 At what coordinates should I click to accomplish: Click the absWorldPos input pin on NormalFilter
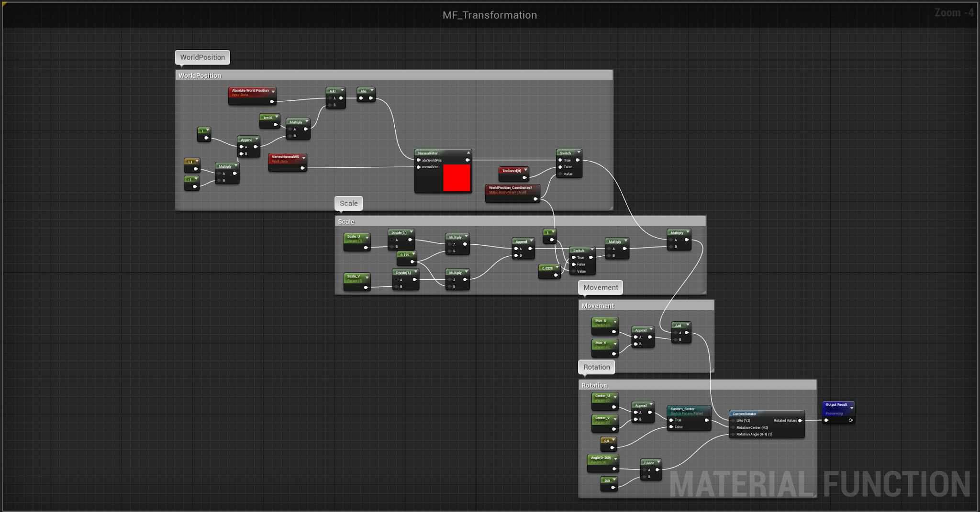tap(419, 160)
